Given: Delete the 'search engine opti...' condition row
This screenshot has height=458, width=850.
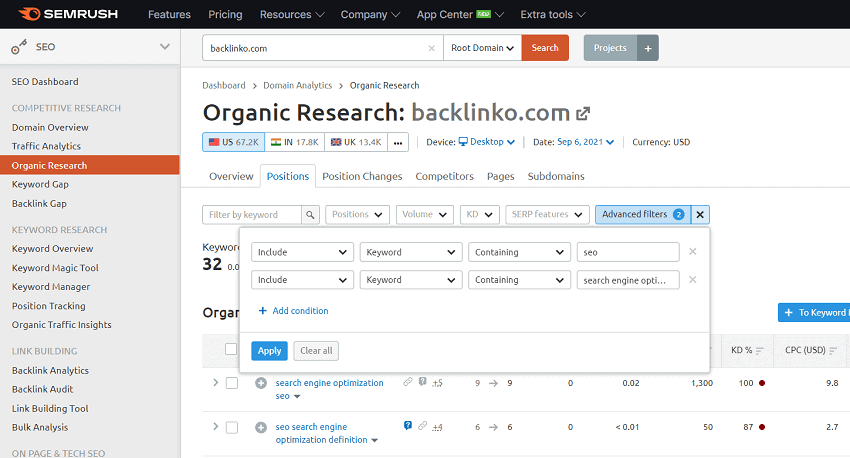Looking at the screenshot, I should pos(692,280).
